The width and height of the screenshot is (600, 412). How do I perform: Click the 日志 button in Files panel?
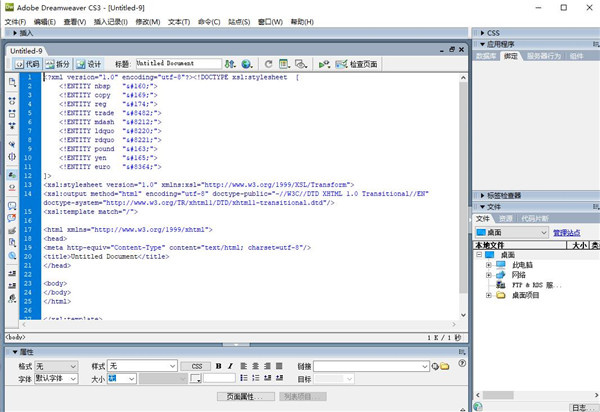coord(583,407)
